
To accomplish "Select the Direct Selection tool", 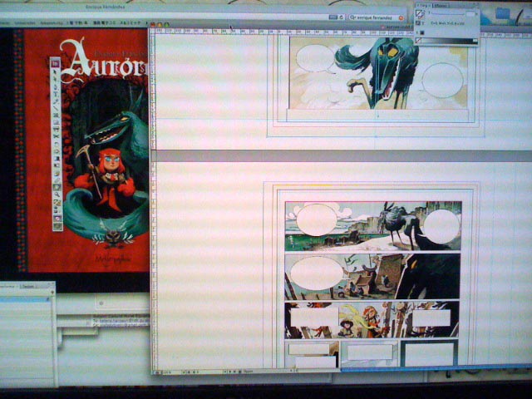I will tap(56, 80).
